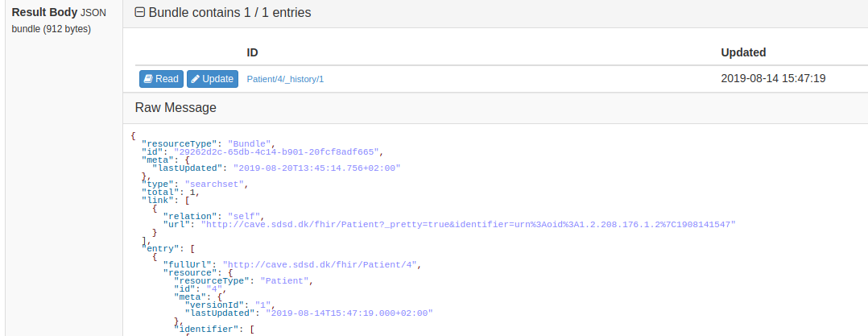This screenshot has height=336, width=868.
Task: Click the Raw Message heading
Action: pyautogui.click(x=176, y=107)
